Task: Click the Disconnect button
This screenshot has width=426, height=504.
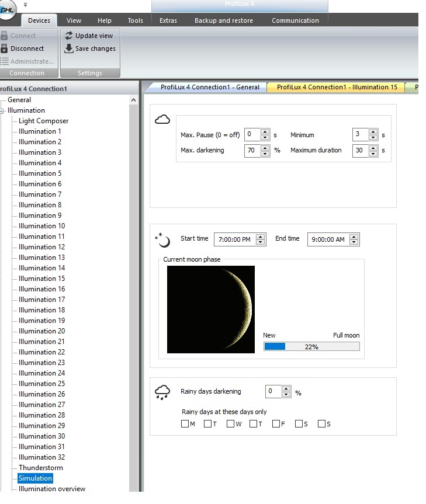Action: pyautogui.click(x=23, y=48)
